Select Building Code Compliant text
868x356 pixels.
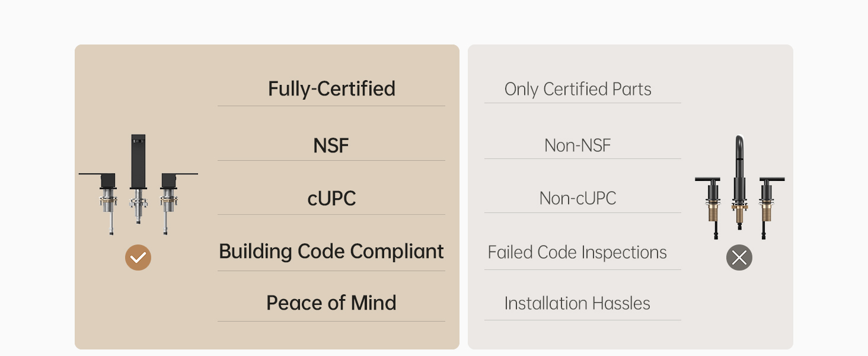coord(331,252)
